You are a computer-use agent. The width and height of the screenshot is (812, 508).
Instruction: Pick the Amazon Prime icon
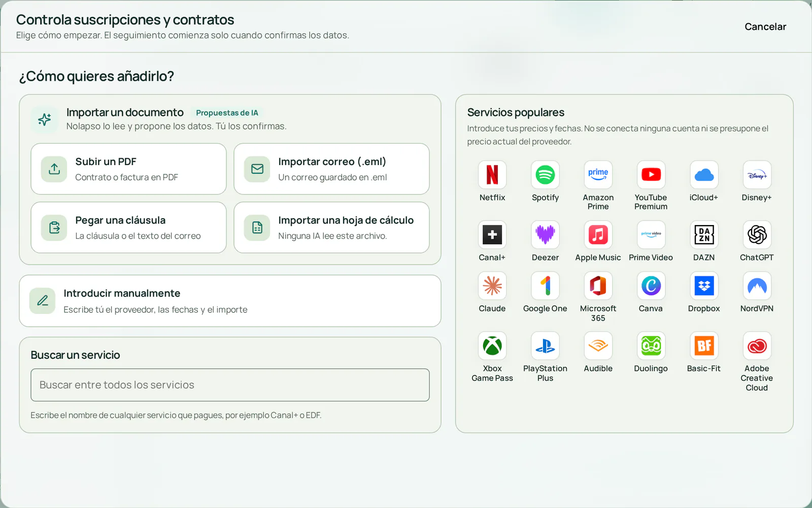pos(598,175)
